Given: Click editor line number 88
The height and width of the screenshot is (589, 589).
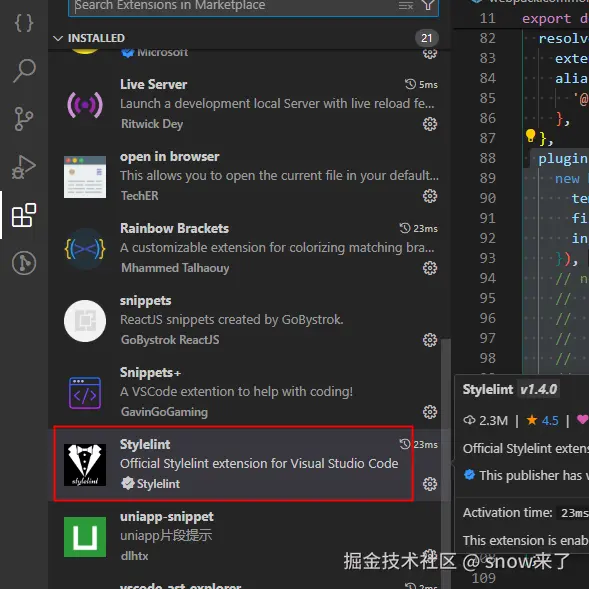Looking at the screenshot, I should pos(488,158).
